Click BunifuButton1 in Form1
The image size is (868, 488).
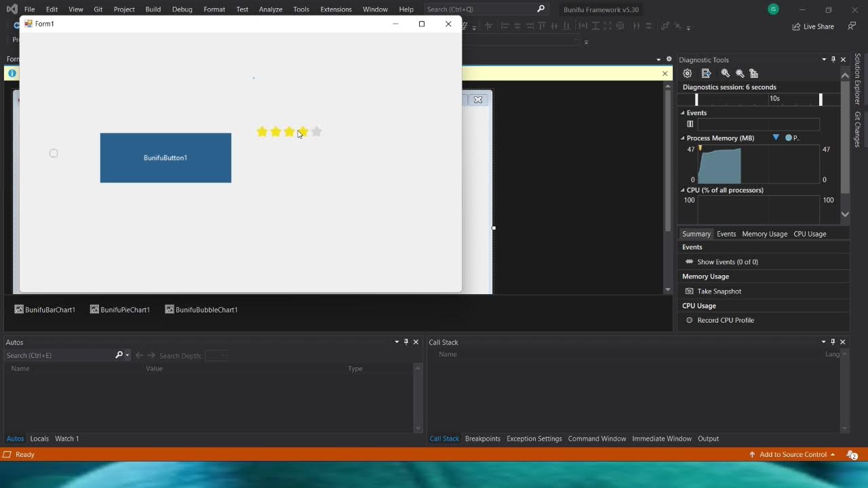[165, 158]
